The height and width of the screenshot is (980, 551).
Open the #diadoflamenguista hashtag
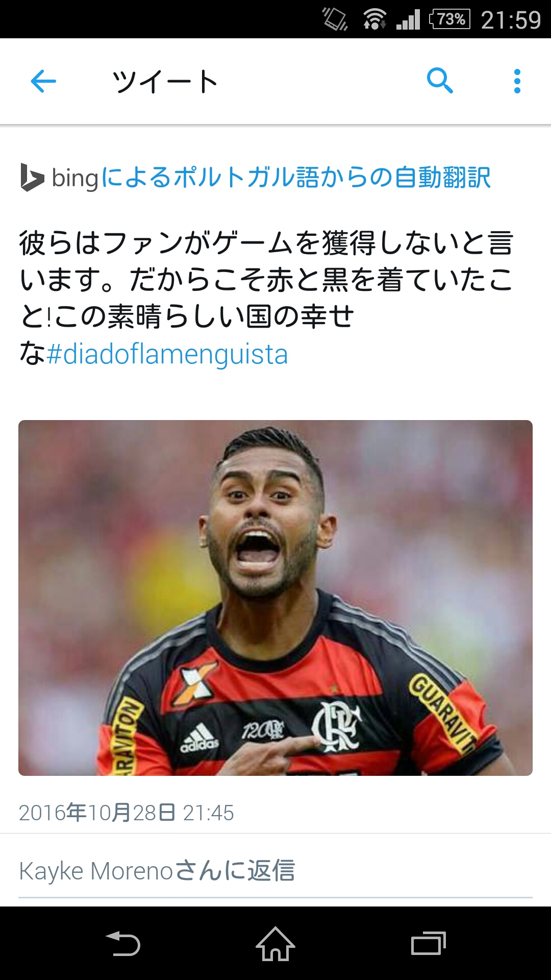click(167, 354)
